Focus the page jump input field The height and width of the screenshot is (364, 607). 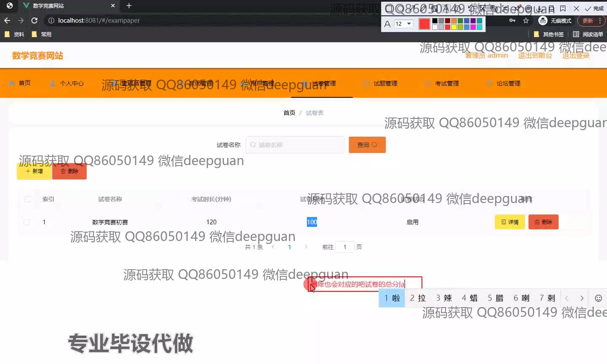pos(345,247)
